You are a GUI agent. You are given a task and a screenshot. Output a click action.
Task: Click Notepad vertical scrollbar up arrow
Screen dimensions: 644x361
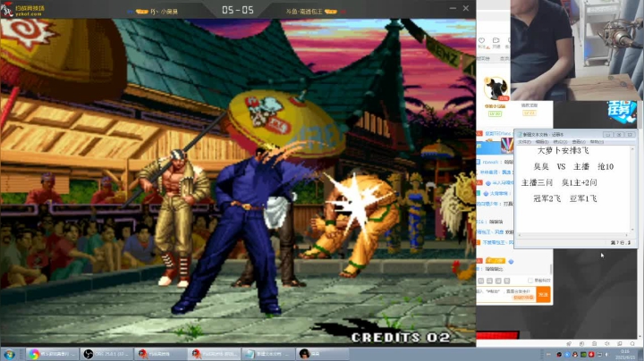click(632, 149)
